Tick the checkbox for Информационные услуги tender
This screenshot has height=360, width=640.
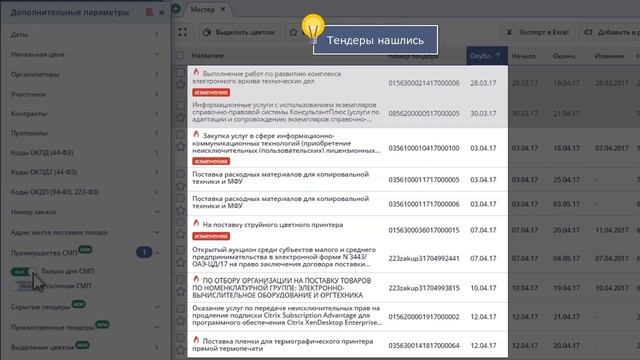(x=180, y=105)
